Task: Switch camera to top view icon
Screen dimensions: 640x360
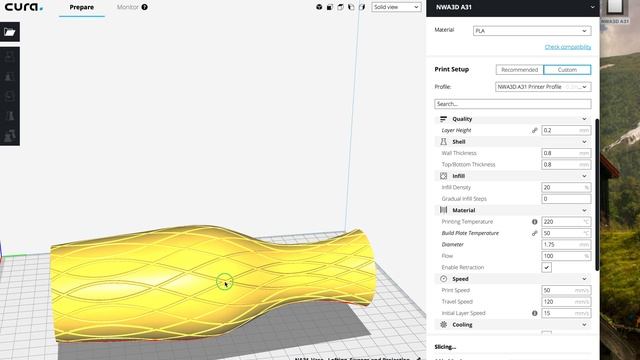Action: coord(340,7)
